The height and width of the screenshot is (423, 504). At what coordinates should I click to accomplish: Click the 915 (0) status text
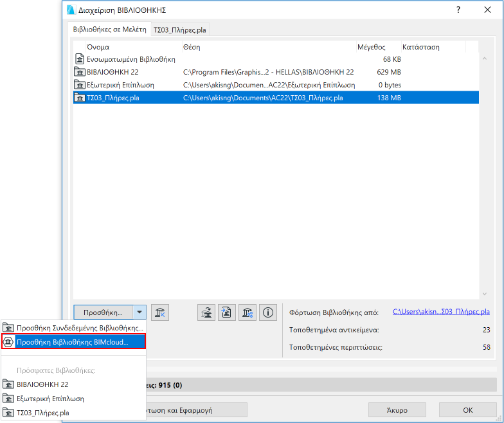pyautogui.click(x=170, y=385)
